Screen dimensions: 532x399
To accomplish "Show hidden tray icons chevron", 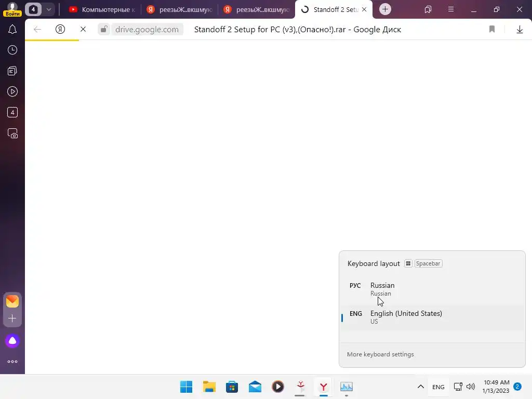I will [x=420, y=387].
